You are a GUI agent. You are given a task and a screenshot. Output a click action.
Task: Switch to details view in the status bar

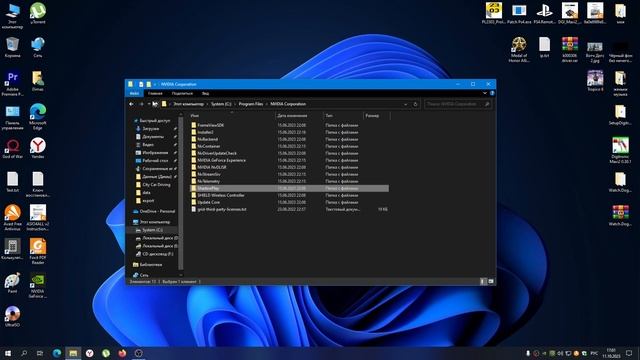pos(483,281)
